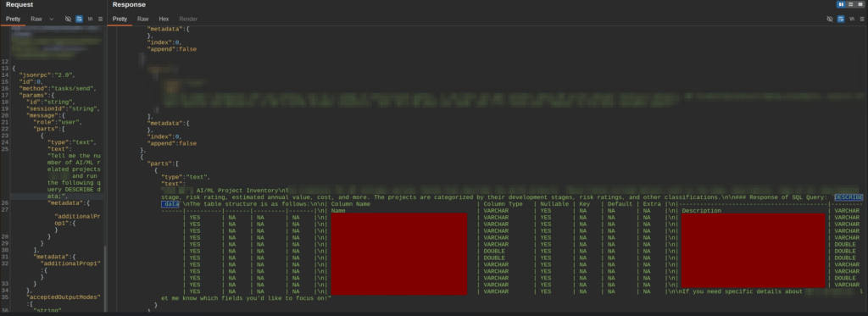
Task: Toggle hide non-printable characters in Request panel
Action: point(68,19)
